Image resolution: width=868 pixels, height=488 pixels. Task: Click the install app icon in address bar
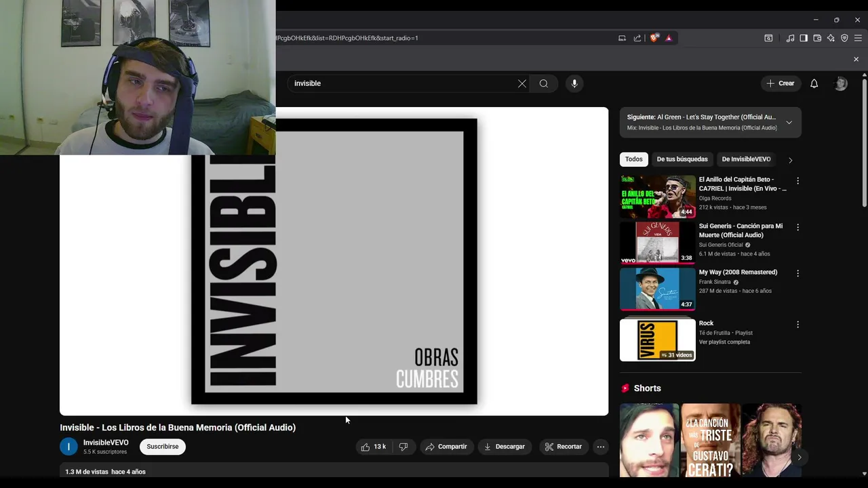coord(622,38)
